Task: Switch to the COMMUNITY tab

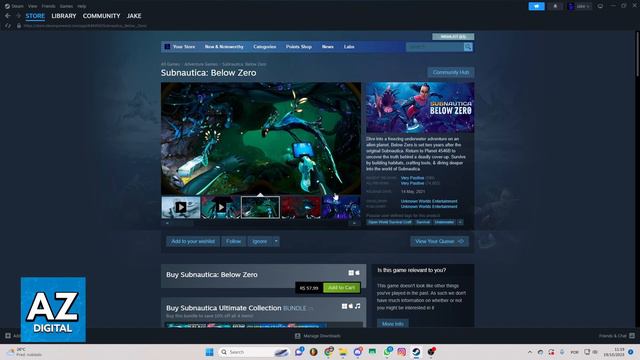Action: (x=101, y=16)
